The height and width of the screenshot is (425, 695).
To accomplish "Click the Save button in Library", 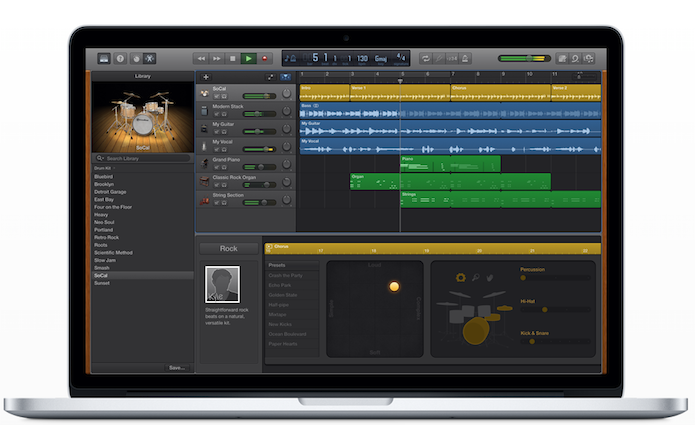I will pos(177,368).
